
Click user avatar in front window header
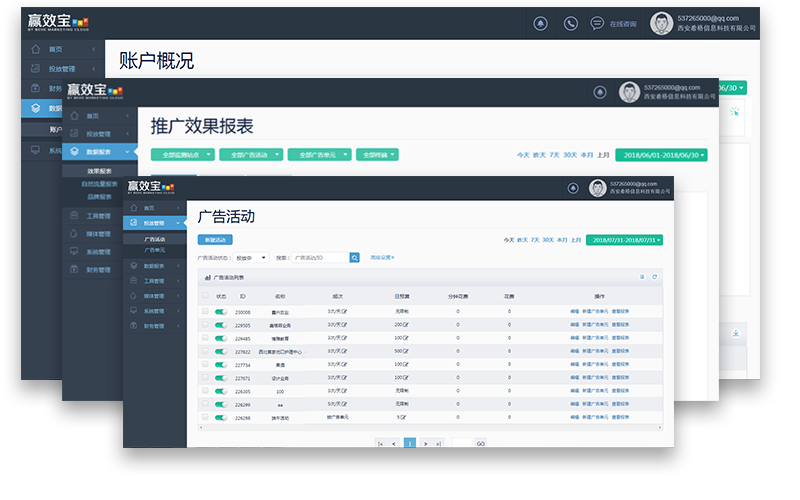[597, 188]
